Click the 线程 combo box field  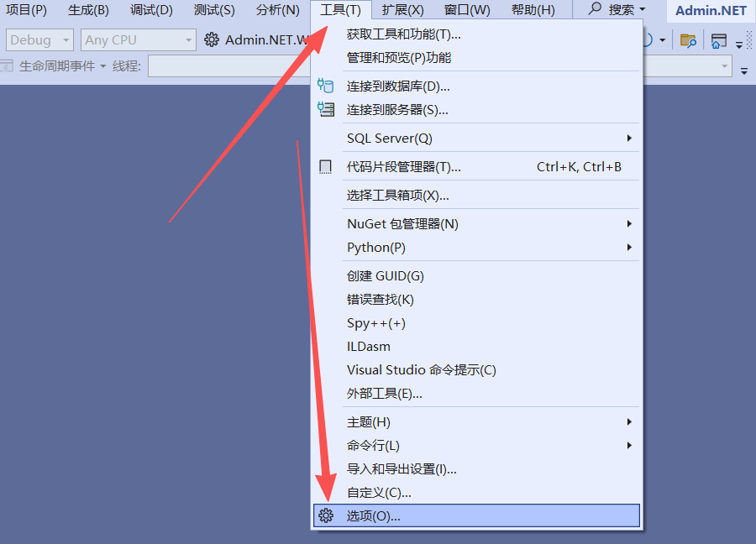point(228,66)
